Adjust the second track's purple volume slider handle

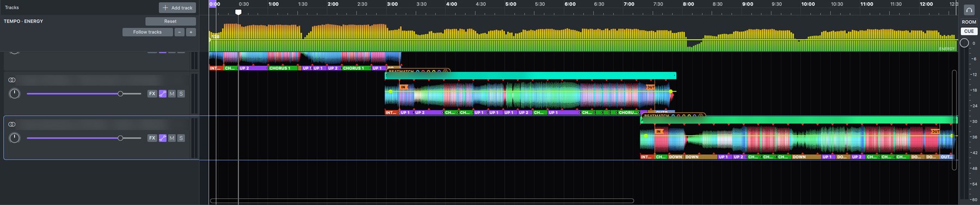[x=120, y=94]
